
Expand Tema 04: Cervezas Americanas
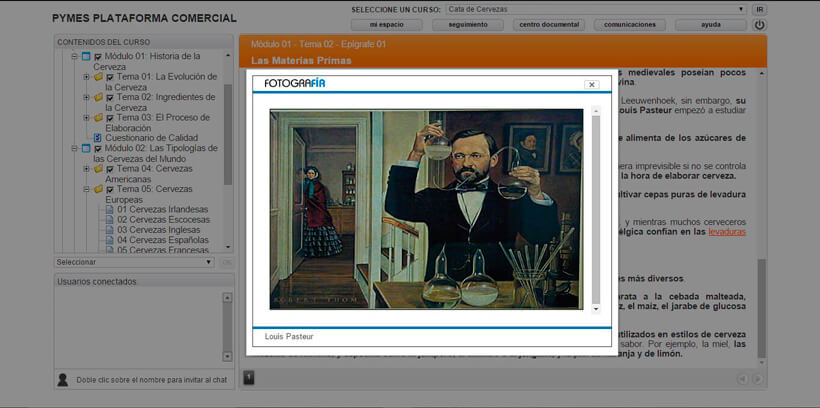(x=86, y=169)
